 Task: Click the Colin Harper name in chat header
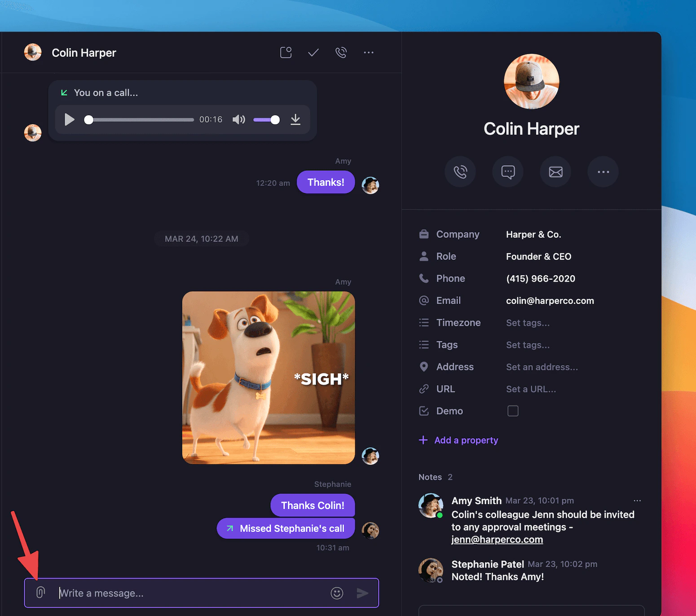pyautogui.click(x=84, y=53)
